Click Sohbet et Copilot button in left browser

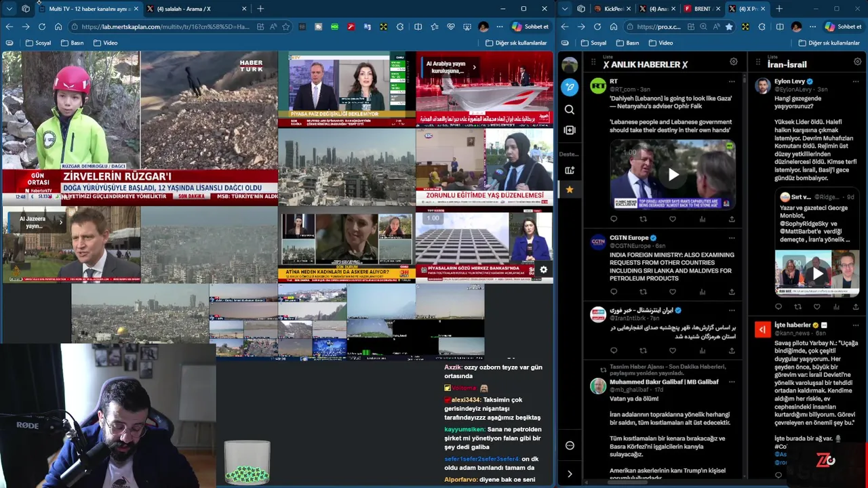coord(530,26)
